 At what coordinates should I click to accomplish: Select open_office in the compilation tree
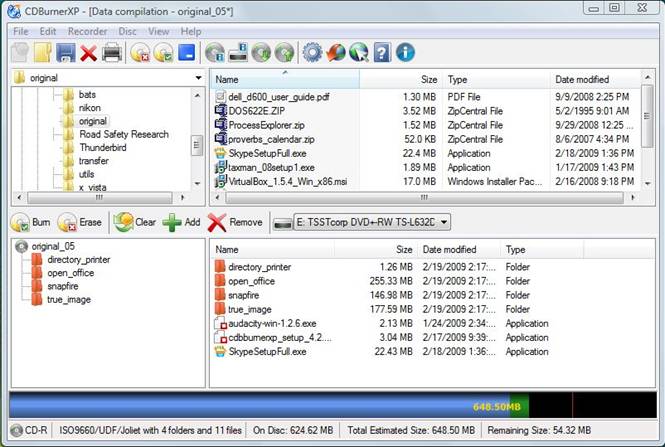(x=70, y=273)
